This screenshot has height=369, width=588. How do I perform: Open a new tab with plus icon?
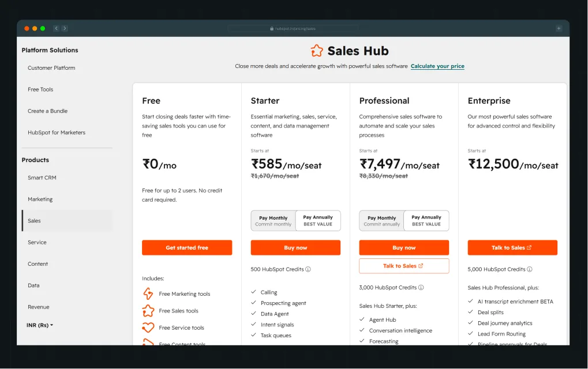point(559,28)
